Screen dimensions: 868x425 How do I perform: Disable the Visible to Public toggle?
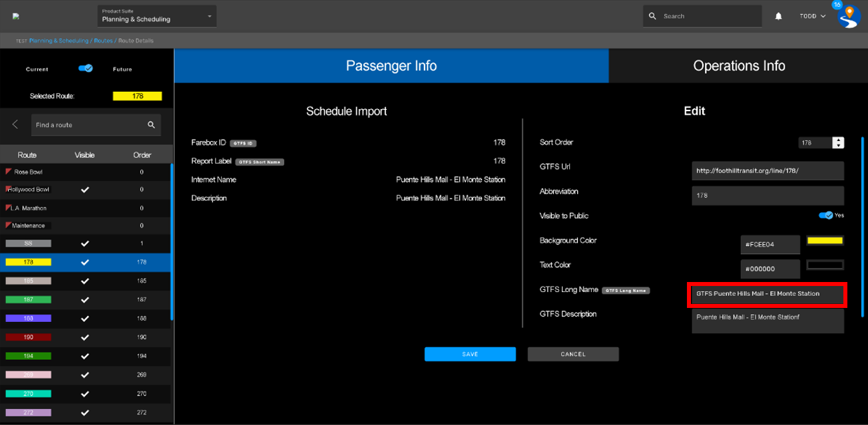825,215
